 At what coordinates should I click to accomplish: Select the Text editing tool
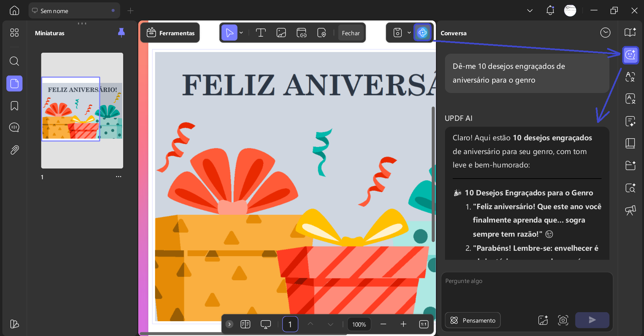261,33
